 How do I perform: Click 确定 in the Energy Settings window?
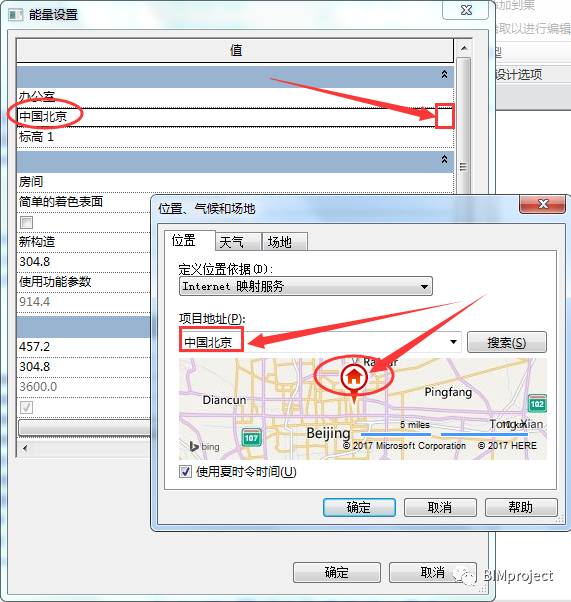(x=337, y=572)
